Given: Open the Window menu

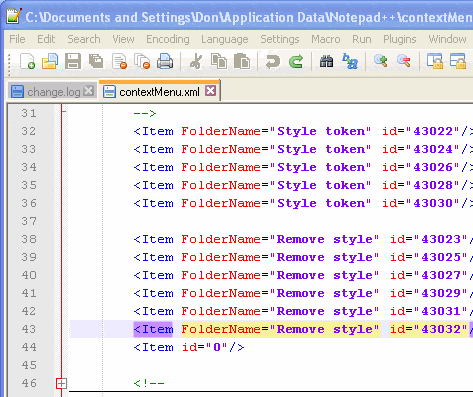Looking at the screenshot, I should click(447, 39).
